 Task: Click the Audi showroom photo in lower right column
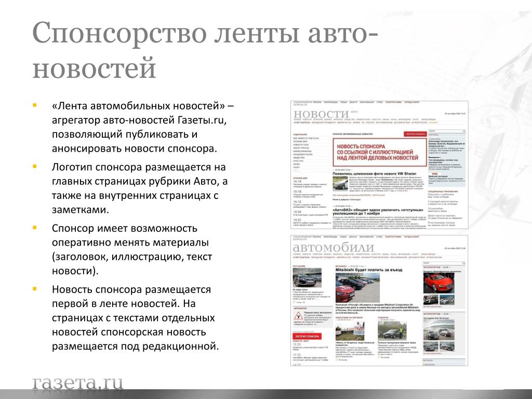click(x=438, y=330)
